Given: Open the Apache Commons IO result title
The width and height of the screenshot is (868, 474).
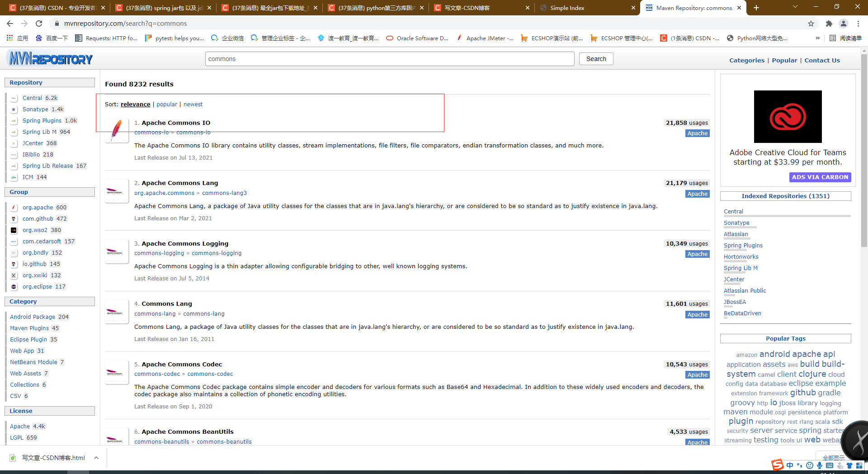Looking at the screenshot, I should (176, 123).
